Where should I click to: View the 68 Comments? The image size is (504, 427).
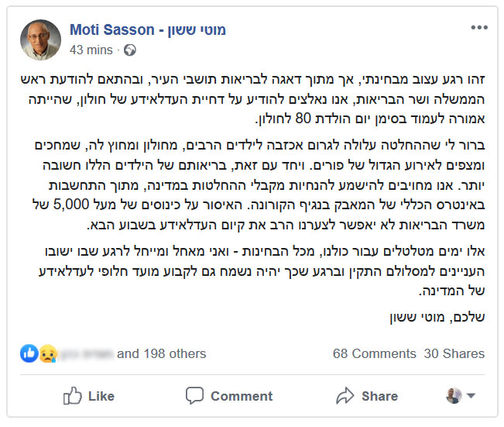[x=375, y=353]
